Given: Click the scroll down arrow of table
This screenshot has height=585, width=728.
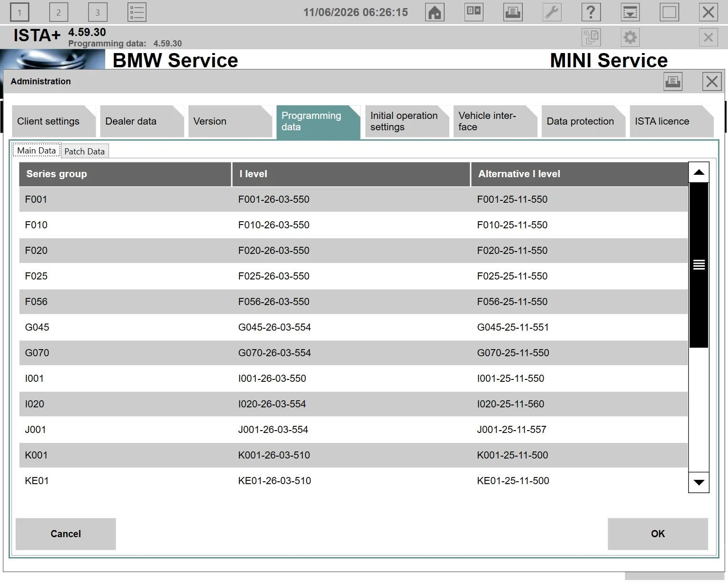Looking at the screenshot, I should [699, 482].
